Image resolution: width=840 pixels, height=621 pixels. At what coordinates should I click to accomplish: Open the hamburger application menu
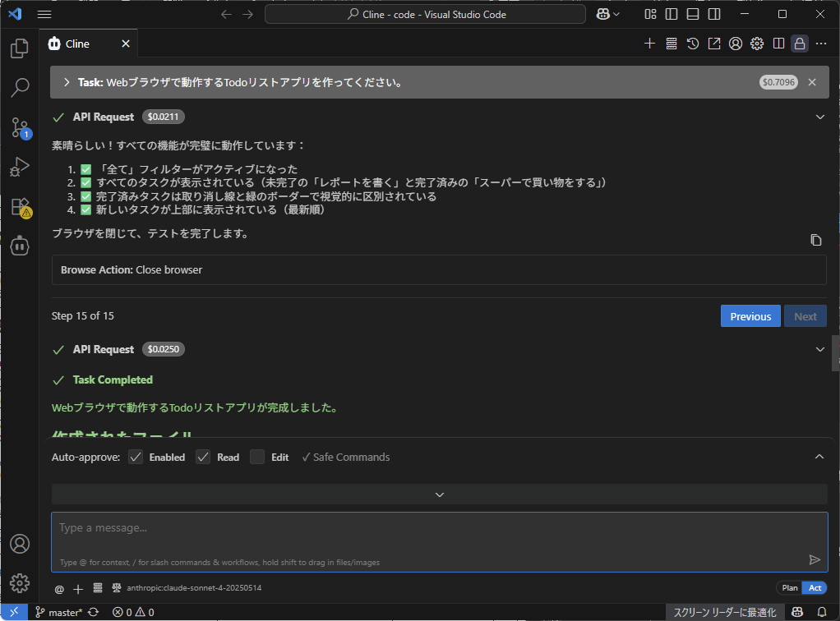click(44, 15)
